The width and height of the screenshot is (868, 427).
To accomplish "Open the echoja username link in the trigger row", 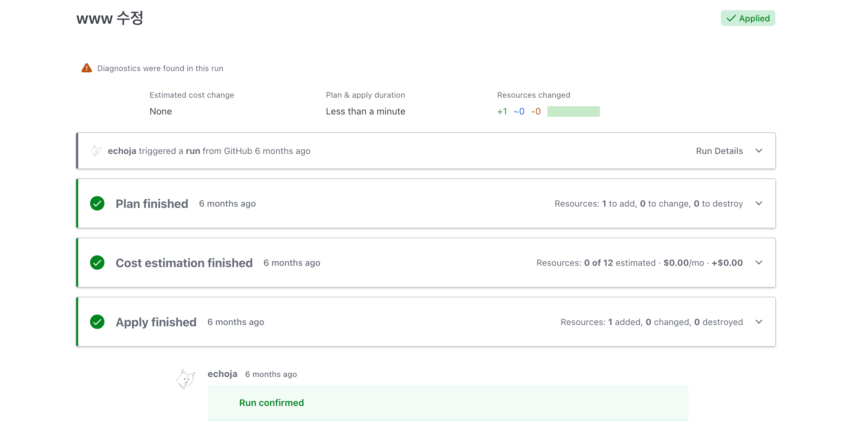I will tap(122, 151).
